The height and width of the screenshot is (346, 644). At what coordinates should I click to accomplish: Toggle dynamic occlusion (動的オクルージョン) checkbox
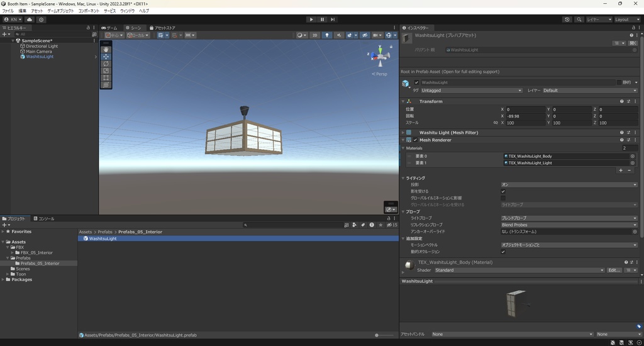pos(503,252)
